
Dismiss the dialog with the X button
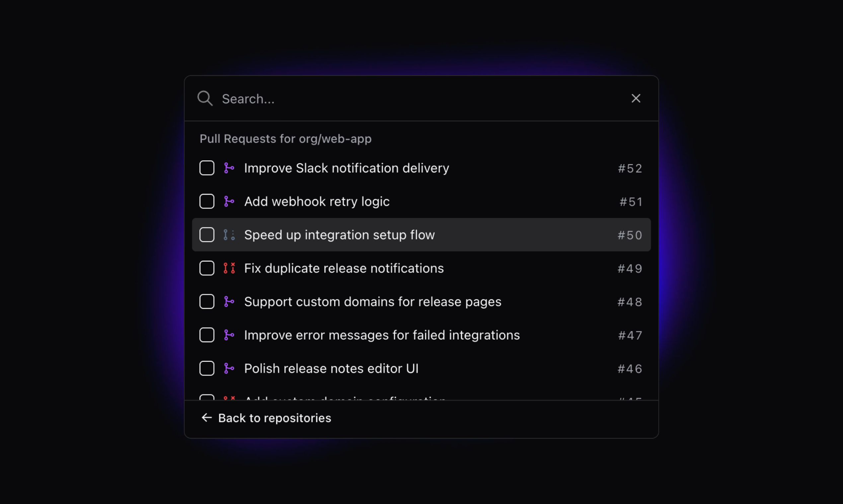(635, 98)
